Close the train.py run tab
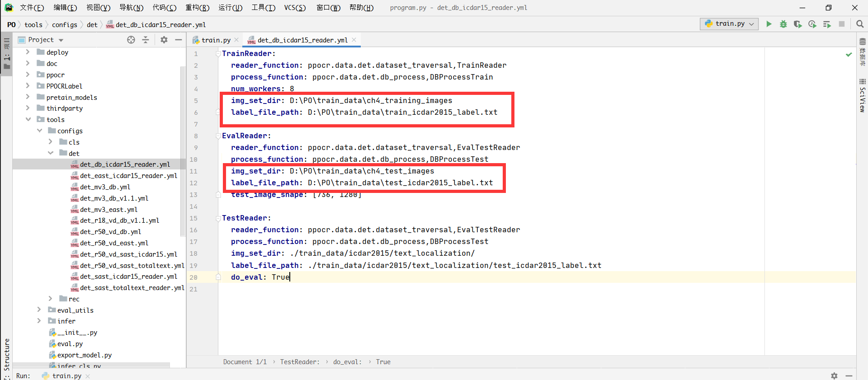Viewport: 868px width, 380px height. [x=88, y=376]
